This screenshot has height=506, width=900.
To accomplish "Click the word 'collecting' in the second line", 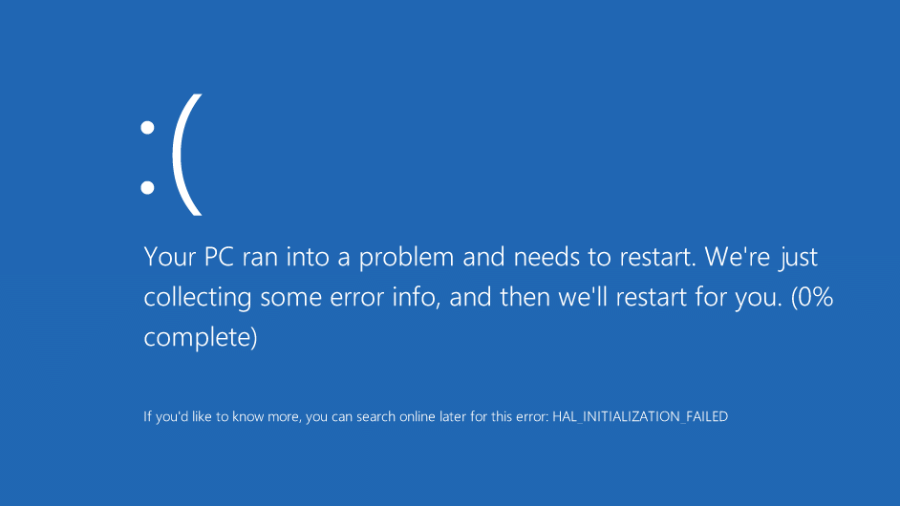I will (197, 298).
